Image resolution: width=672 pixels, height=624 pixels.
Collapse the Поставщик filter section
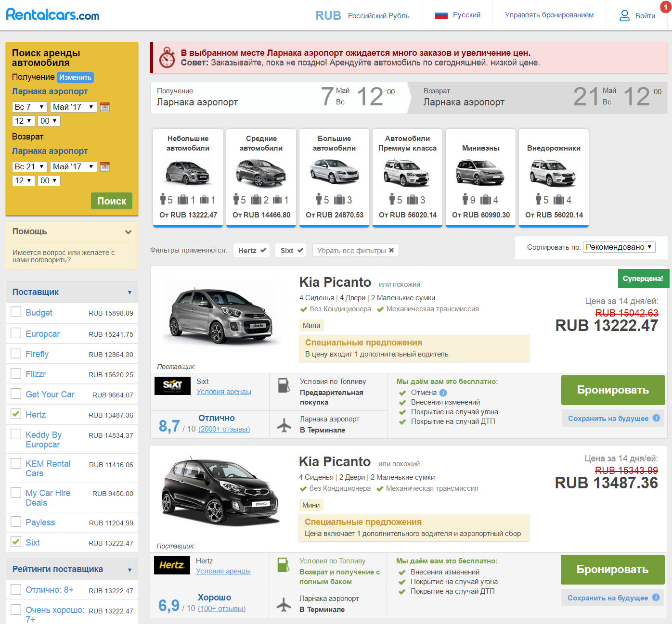[x=72, y=292]
